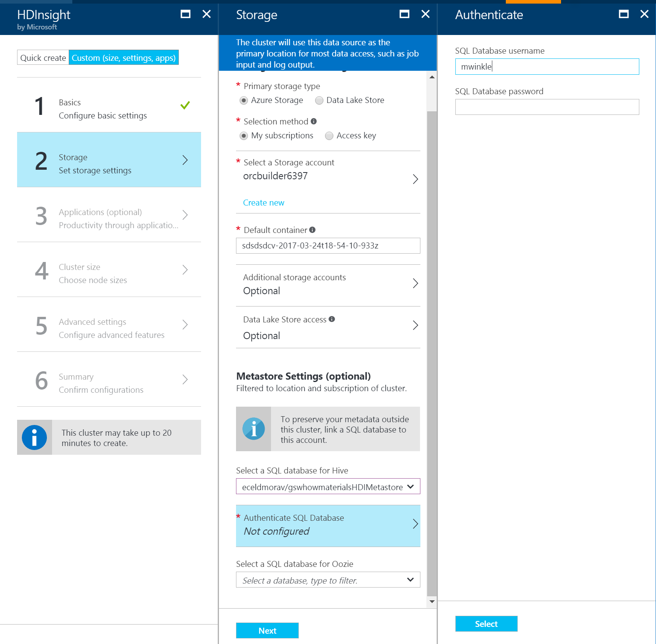Switch to Quick create tab
This screenshot has height=644, width=656.
(x=43, y=58)
